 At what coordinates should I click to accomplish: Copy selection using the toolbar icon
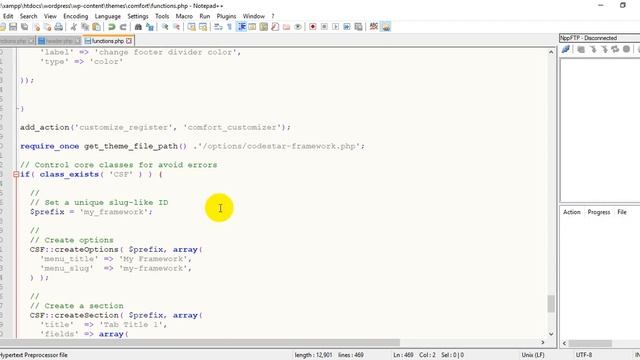(x=85, y=27)
